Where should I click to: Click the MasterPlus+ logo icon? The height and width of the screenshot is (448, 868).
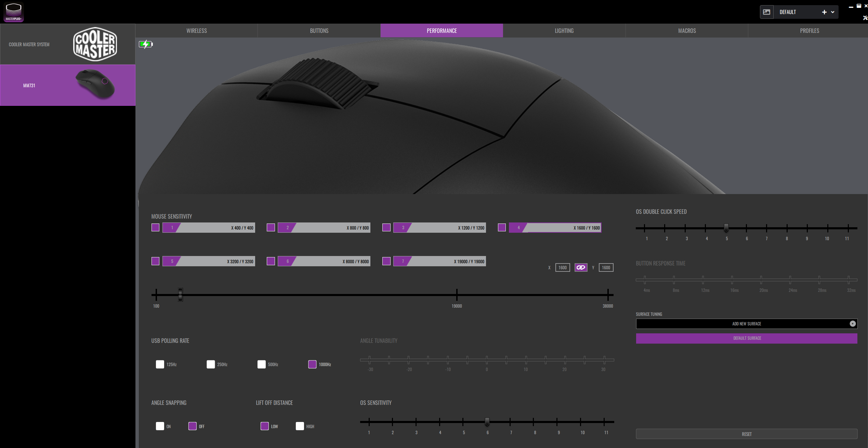click(x=14, y=12)
